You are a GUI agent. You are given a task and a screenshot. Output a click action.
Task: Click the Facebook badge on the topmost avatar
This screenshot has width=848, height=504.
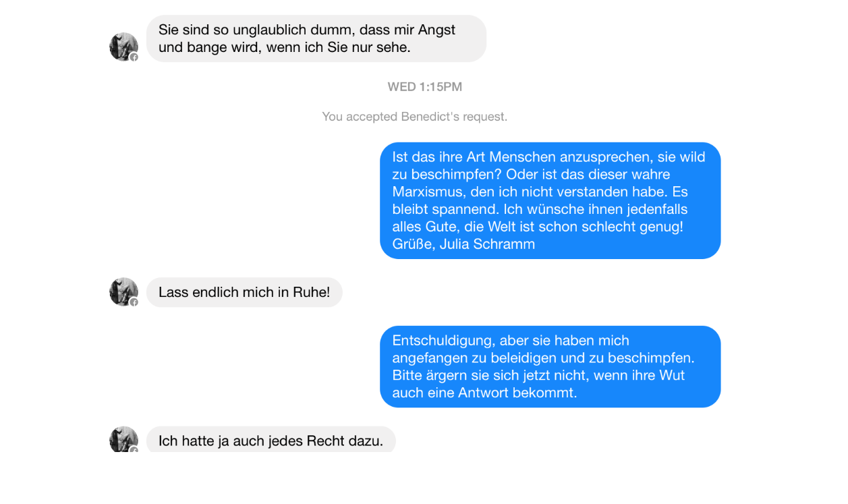(x=134, y=57)
